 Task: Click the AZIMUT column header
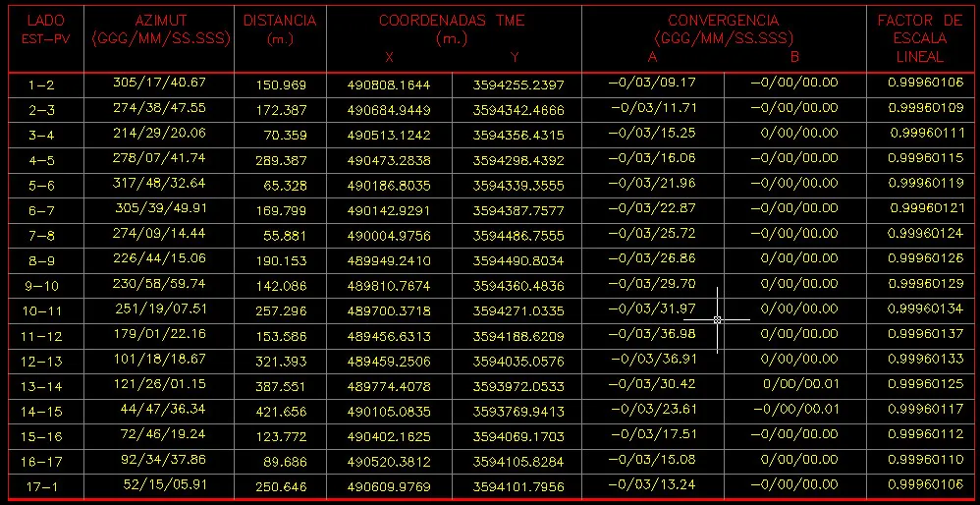[161, 29]
